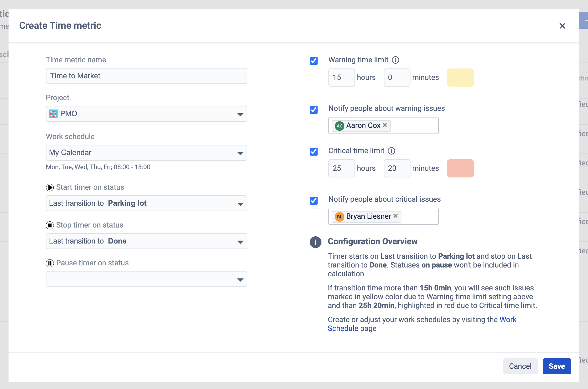
Task: Click the Critical time limit info icon
Action: (391, 151)
